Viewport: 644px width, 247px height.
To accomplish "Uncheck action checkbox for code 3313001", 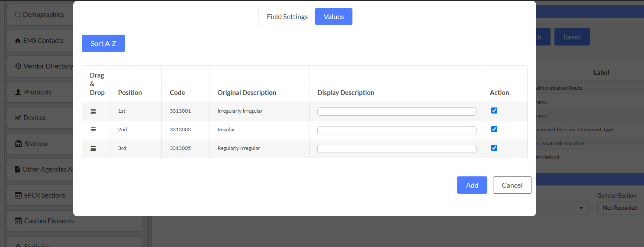I will point(494,110).
